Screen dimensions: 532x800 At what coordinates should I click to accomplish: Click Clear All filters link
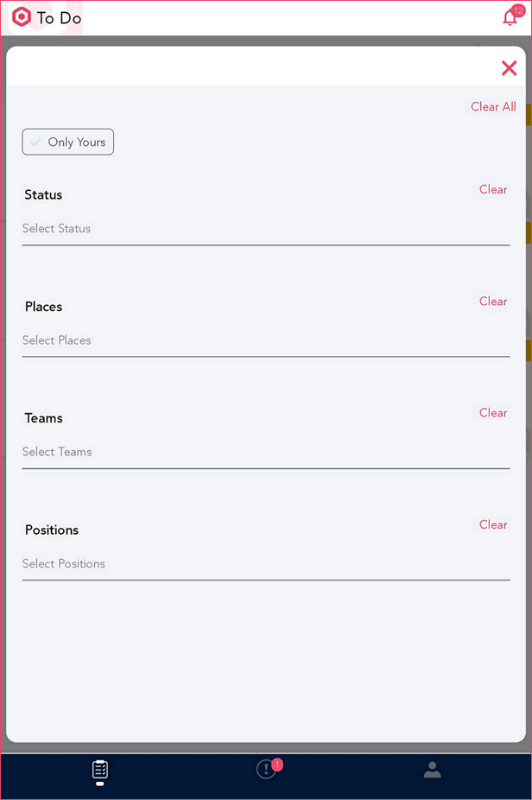click(x=493, y=106)
